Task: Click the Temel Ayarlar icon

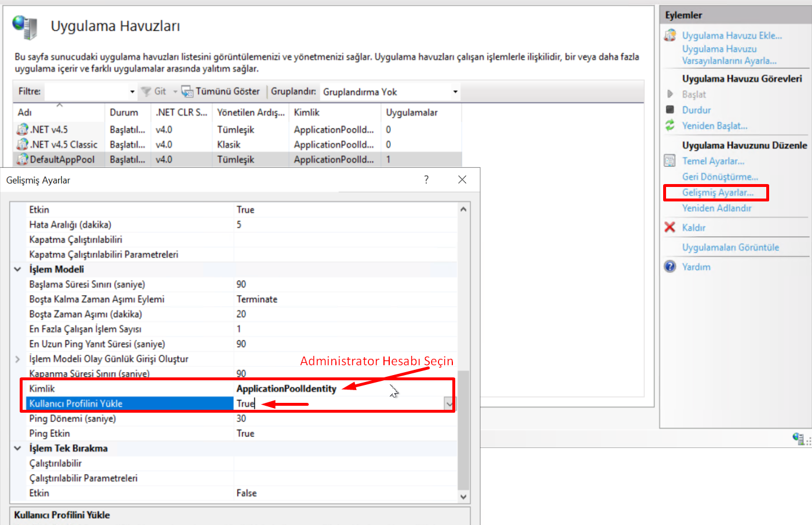Action: (670, 161)
